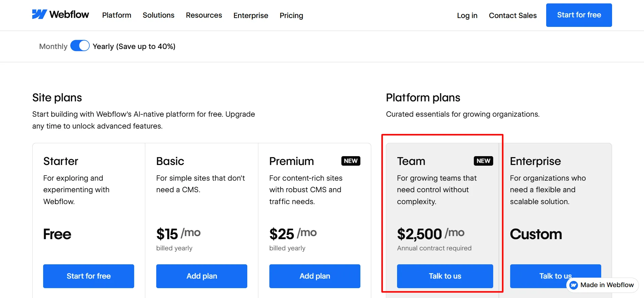Click the NEW badge on Premium plan
Screen dimensions: 644x298
pyautogui.click(x=351, y=161)
